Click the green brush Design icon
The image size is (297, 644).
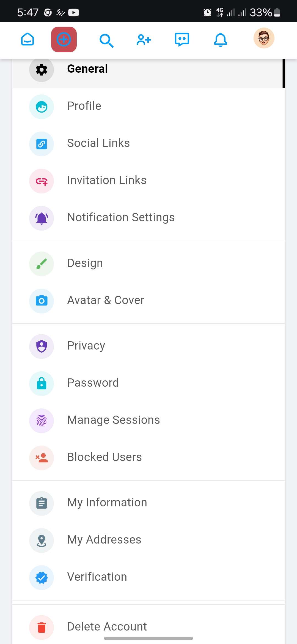pos(42,264)
